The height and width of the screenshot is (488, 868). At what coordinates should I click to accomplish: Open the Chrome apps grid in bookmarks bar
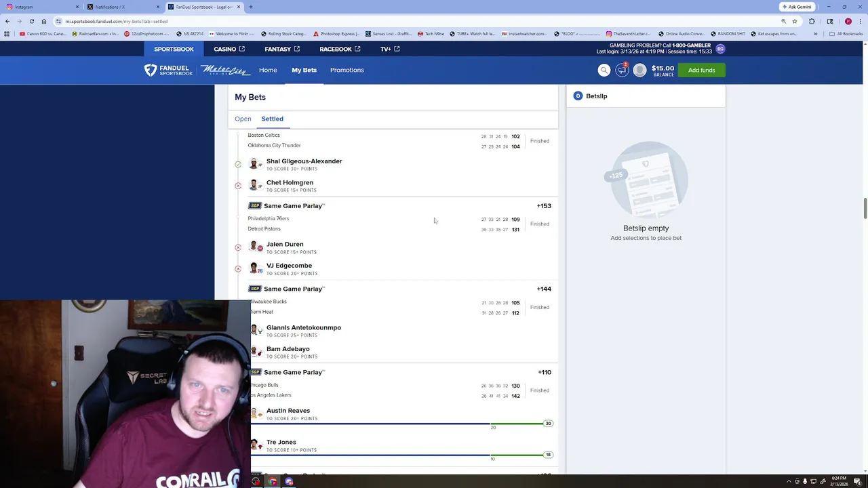[7, 34]
